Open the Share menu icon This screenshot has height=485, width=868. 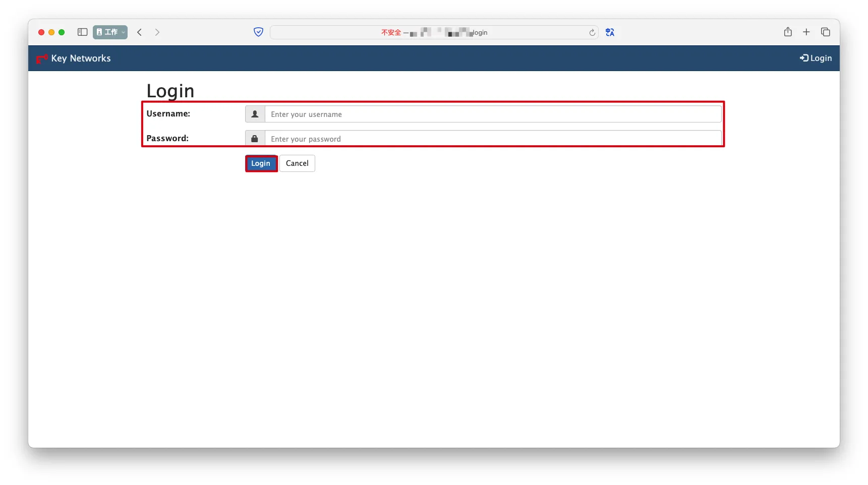pos(788,32)
